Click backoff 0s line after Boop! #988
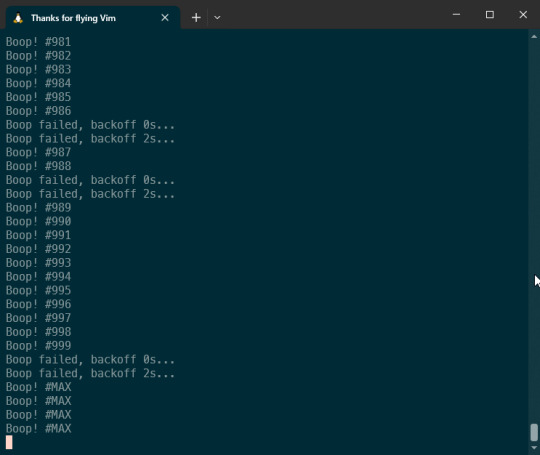Viewport: 540px width, 455px height. pyautogui.click(x=90, y=180)
